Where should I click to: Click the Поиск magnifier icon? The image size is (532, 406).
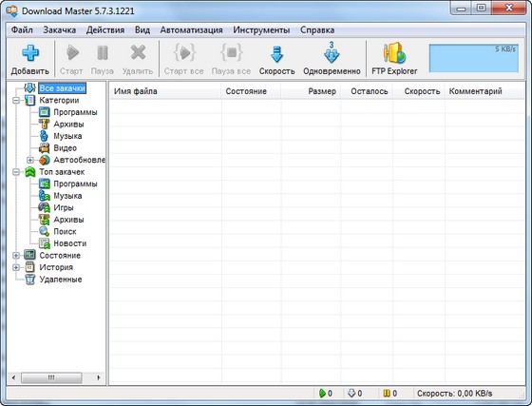(44, 231)
